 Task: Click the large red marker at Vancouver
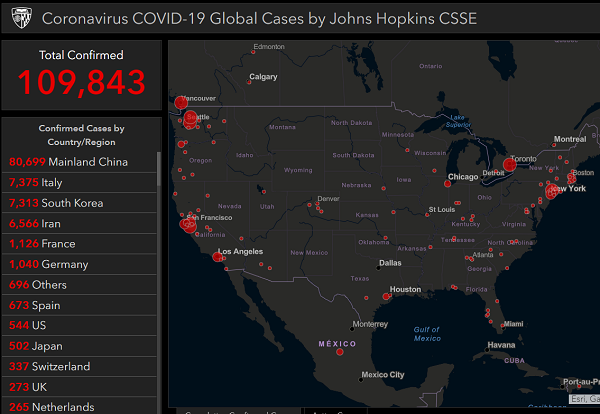click(x=181, y=102)
